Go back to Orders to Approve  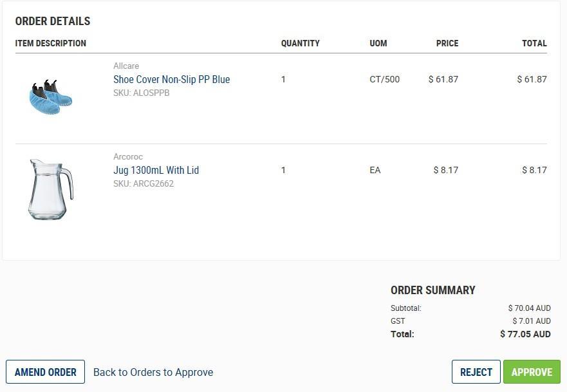(153, 372)
